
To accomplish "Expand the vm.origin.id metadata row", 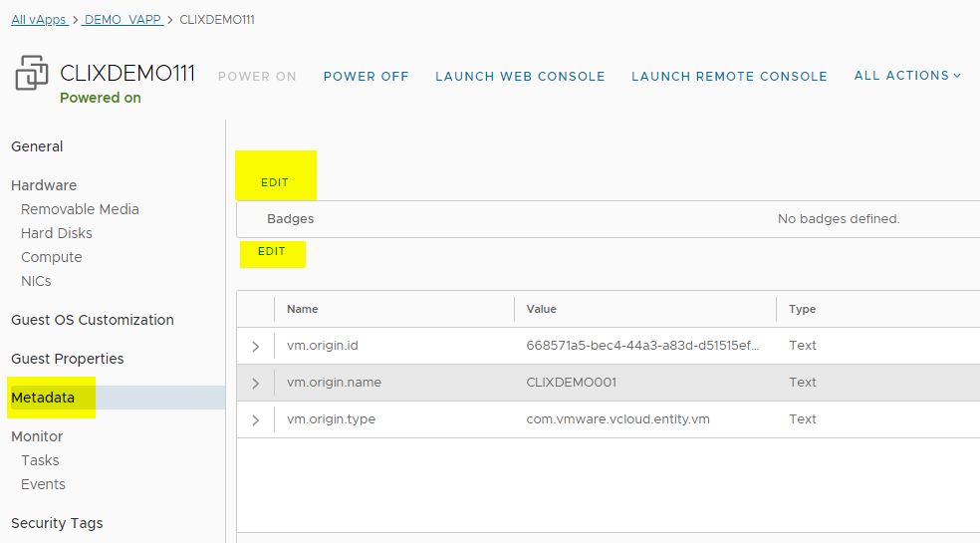I will tap(256, 347).
